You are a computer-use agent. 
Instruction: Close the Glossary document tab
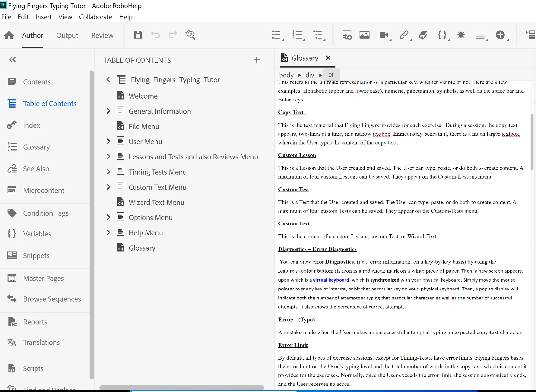point(328,58)
